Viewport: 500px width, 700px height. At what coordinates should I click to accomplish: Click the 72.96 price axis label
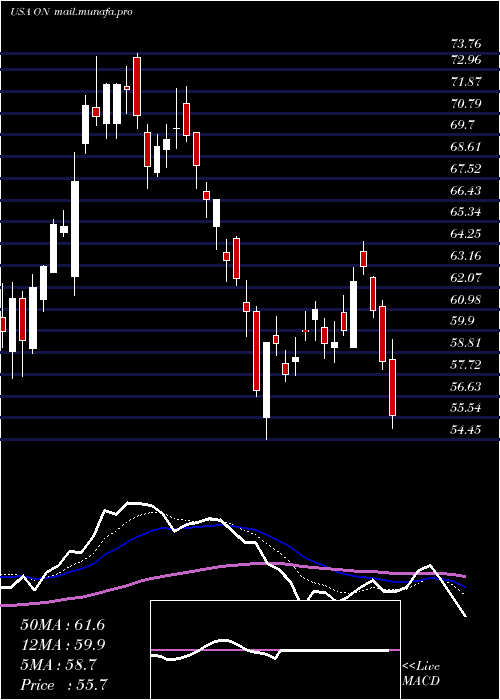pyautogui.click(x=467, y=59)
